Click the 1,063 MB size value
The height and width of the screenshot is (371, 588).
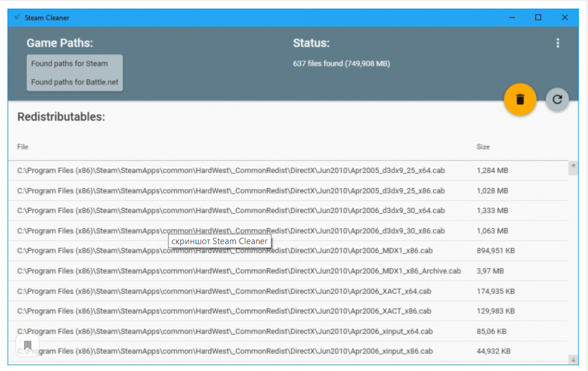tap(492, 231)
